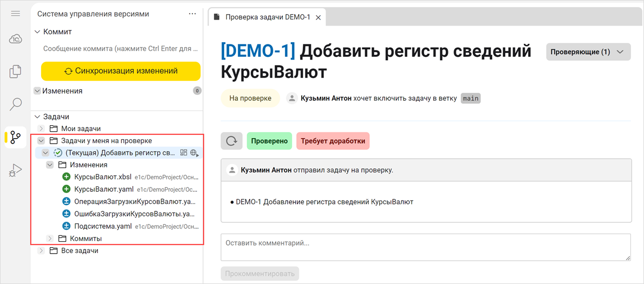Click the globe icon on current task row
The width and height of the screenshot is (644, 284).
pos(194,153)
